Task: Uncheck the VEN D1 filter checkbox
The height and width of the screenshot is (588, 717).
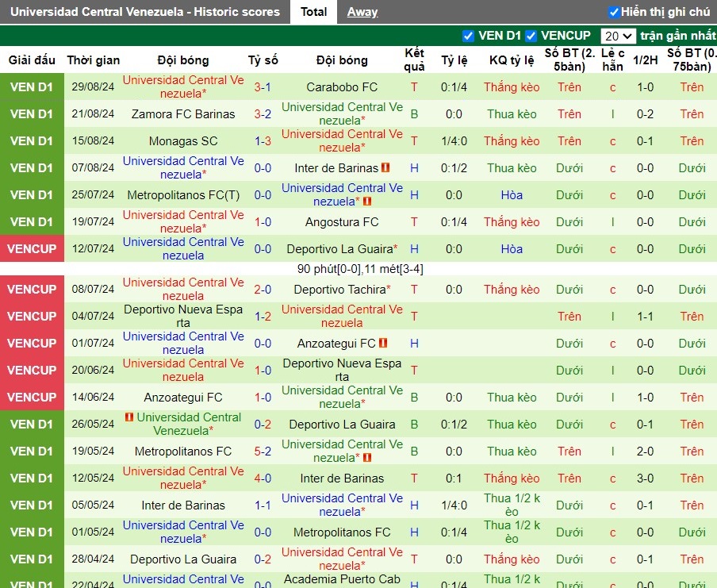Action: pyautogui.click(x=468, y=36)
